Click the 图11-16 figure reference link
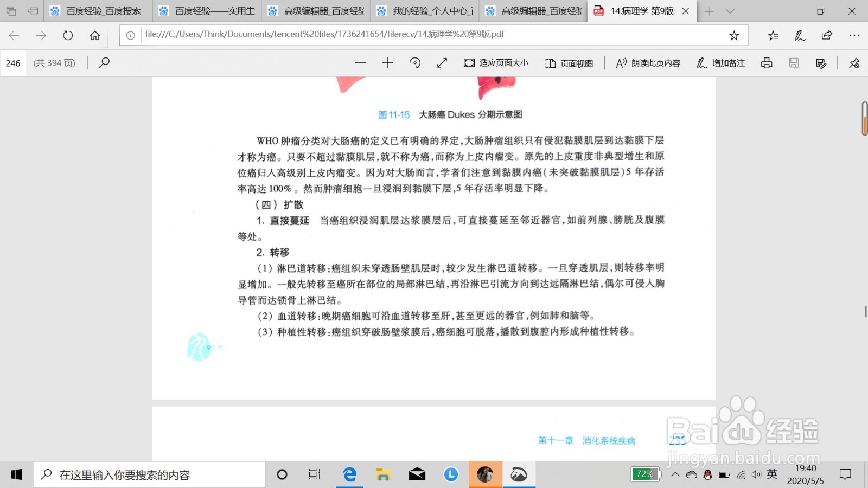 [393, 114]
